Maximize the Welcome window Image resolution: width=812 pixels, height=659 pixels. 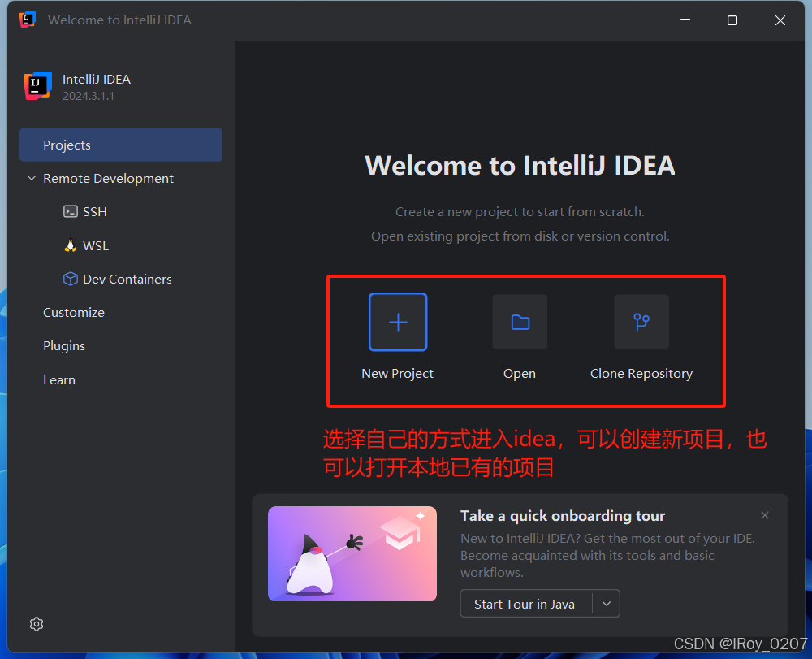(x=732, y=20)
